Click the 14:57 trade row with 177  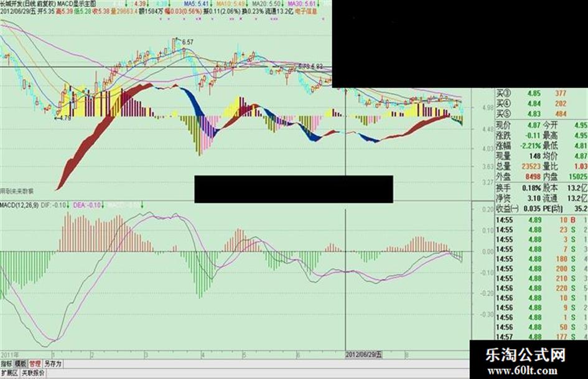(541, 337)
